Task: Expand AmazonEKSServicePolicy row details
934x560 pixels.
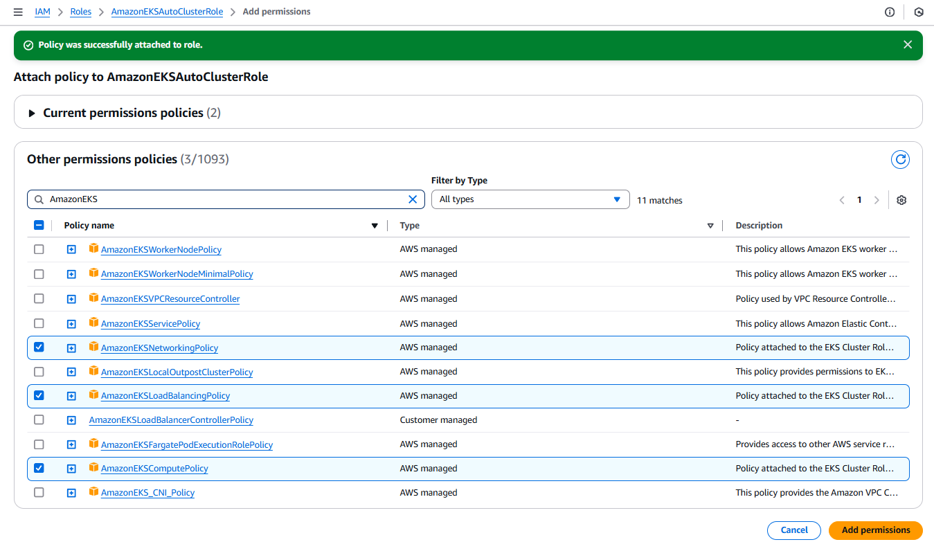Action: coord(71,324)
